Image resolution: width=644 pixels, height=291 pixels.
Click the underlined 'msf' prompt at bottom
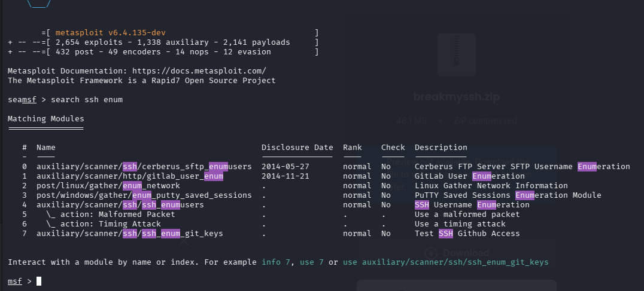15,281
